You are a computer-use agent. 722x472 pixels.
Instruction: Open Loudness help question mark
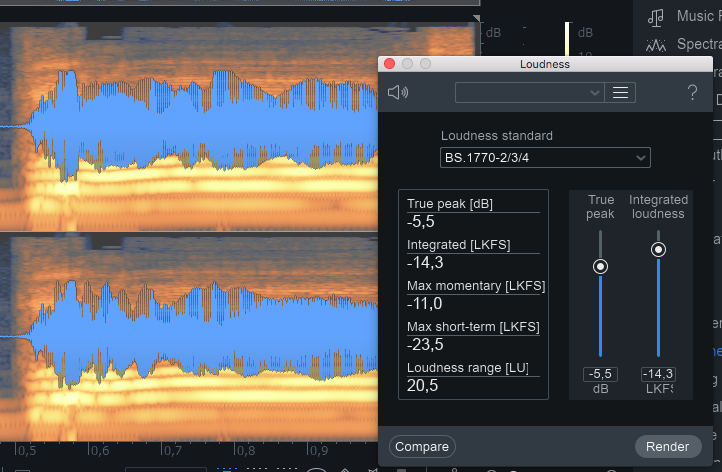692,93
